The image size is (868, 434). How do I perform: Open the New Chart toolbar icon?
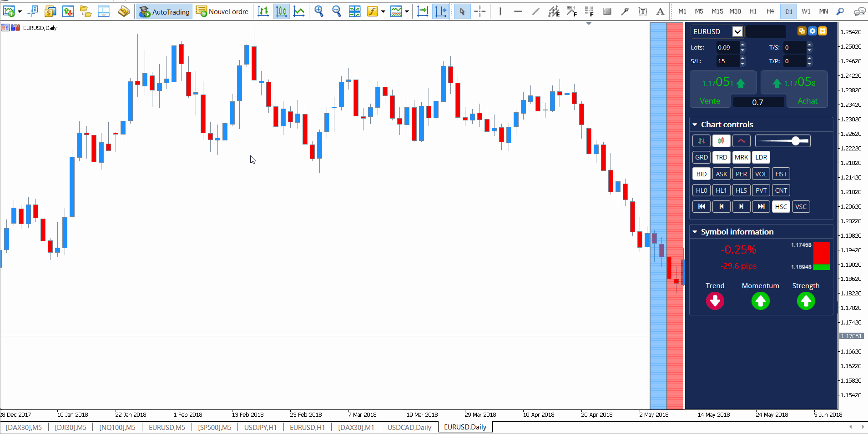9,11
